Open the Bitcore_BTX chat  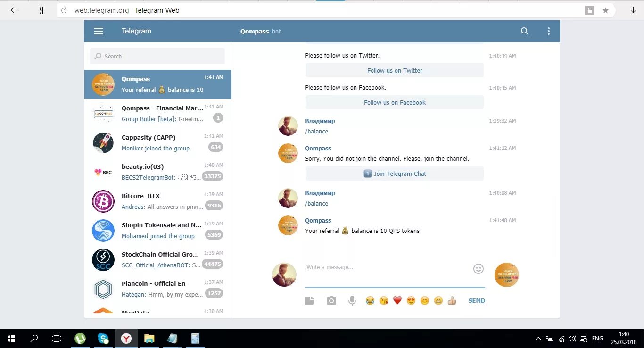click(158, 201)
